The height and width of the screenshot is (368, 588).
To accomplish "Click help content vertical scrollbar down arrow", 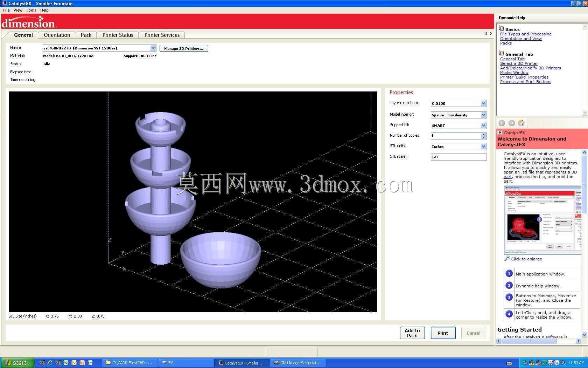I will (x=584, y=335).
